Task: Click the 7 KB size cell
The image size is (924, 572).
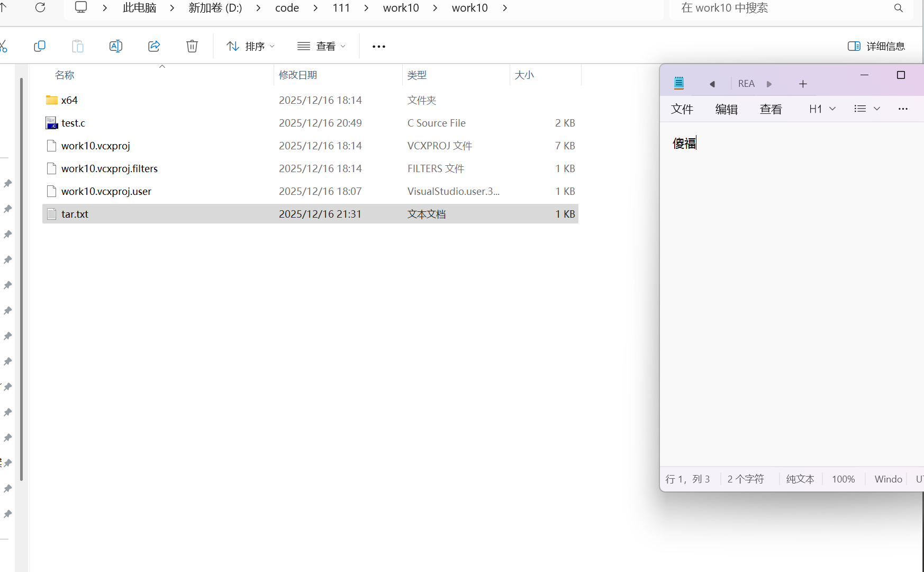Action: (565, 146)
